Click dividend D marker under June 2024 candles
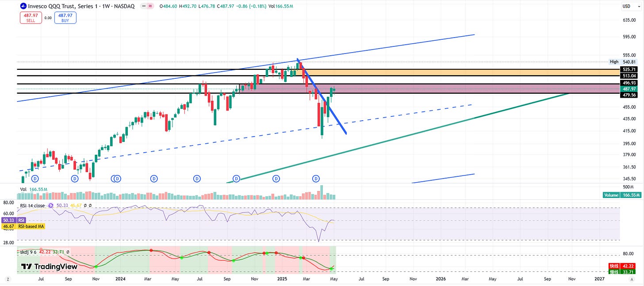Image resolution: width=644 pixels, height=286 pixels. [197, 179]
